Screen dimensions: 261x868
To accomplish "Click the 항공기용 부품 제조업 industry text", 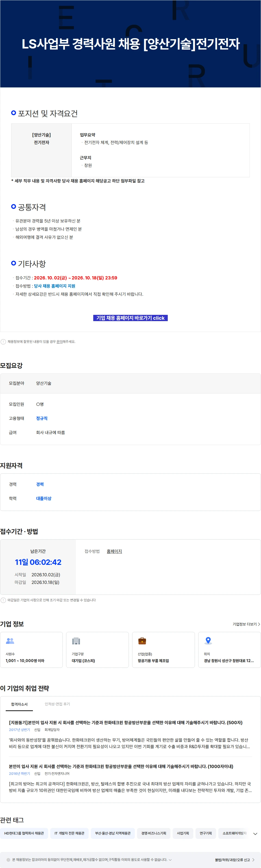I will click(153, 661).
